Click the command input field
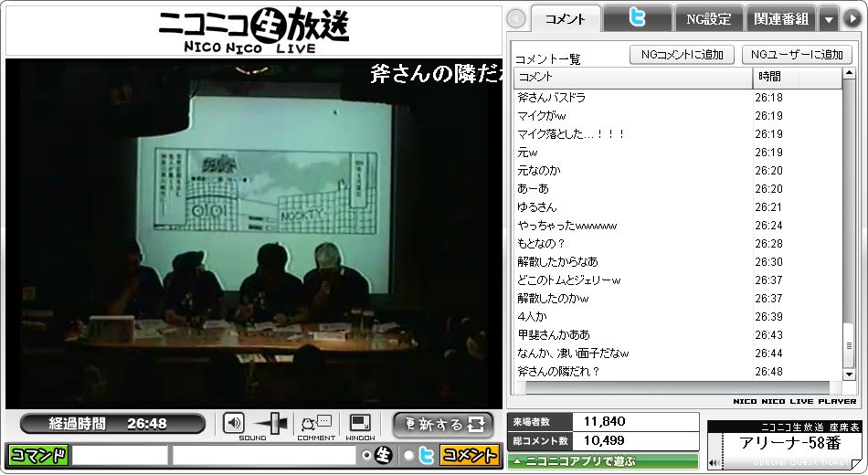868x475 pixels. point(120,455)
